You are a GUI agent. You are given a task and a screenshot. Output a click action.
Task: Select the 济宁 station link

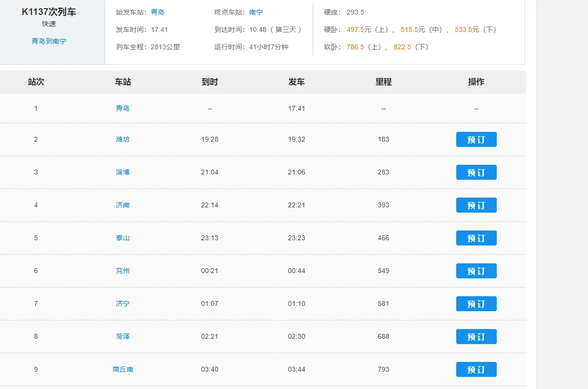pyautogui.click(x=123, y=303)
